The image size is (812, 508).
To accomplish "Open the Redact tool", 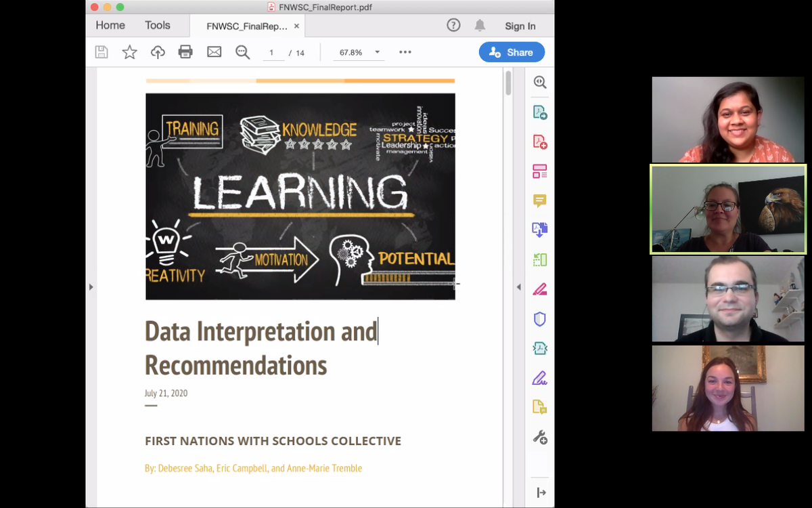I will (539, 289).
